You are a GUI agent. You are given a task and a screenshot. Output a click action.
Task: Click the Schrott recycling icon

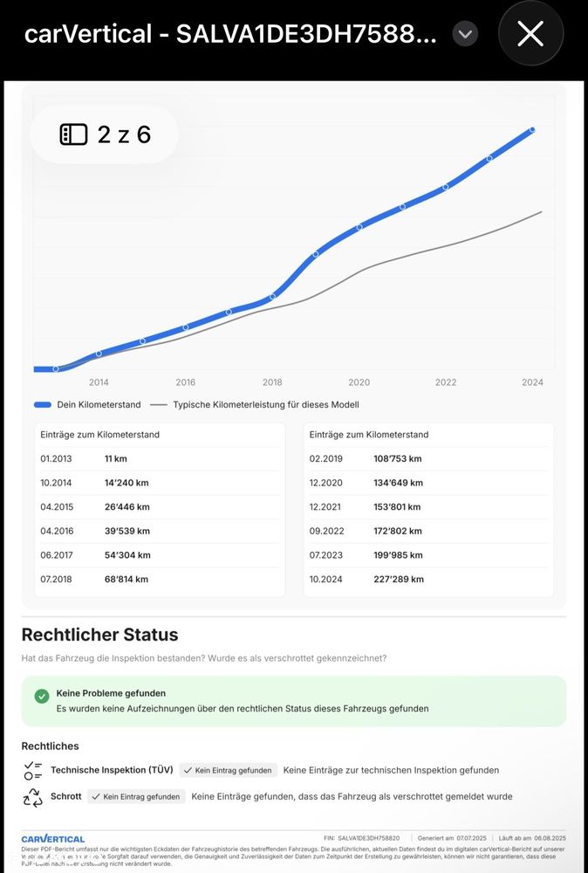pyautogui.click(x=33, y=796)
